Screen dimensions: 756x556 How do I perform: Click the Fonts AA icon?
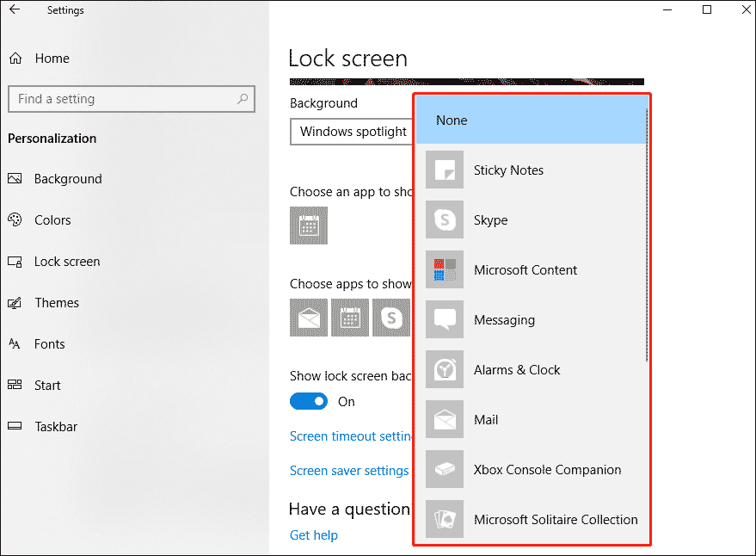tap(15, 344)
